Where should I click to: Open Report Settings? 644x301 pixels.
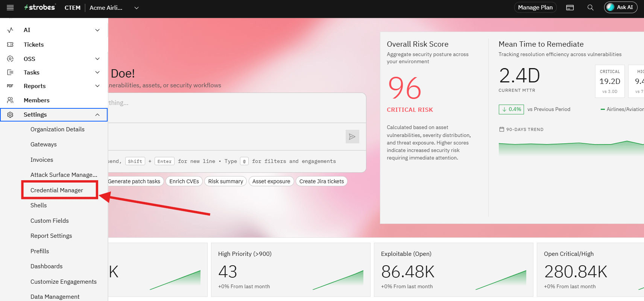pos(51,236)
